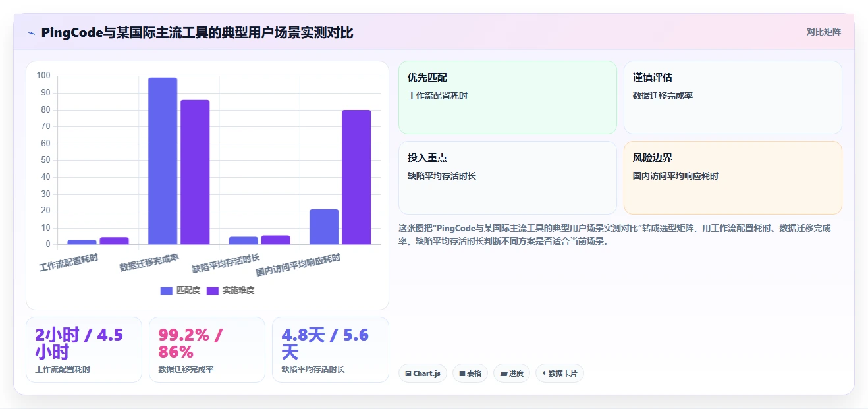Open the 谨慎评估 matrix card
The height and width of the screenshot is (409, 868).
click(x=733, y=97)
